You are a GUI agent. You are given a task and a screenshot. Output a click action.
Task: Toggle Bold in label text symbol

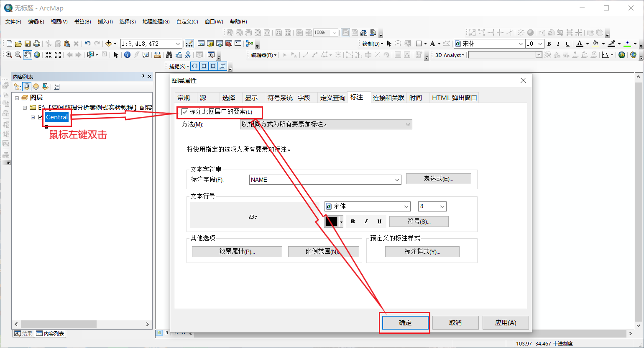353,222
